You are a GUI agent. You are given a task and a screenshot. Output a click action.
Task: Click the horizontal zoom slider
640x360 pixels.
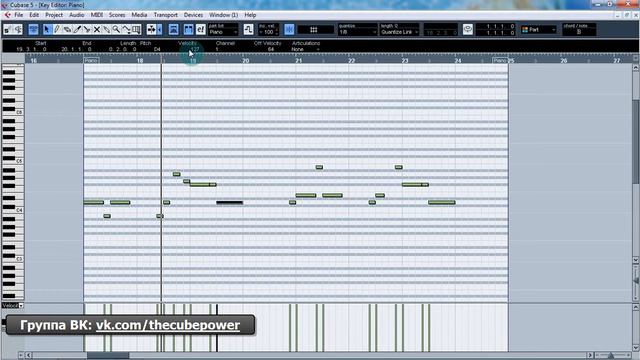(x=611, y=356)
